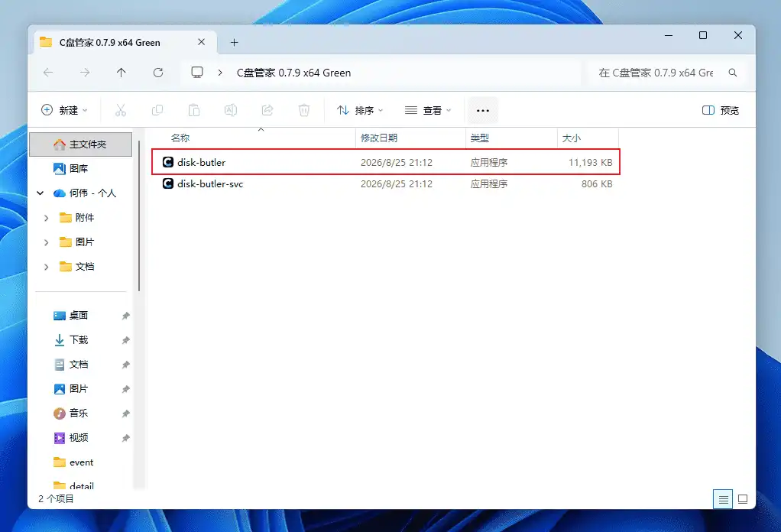Click C盘管家 0.7.9 x64 Green breadcrumb

coord(293,73)
